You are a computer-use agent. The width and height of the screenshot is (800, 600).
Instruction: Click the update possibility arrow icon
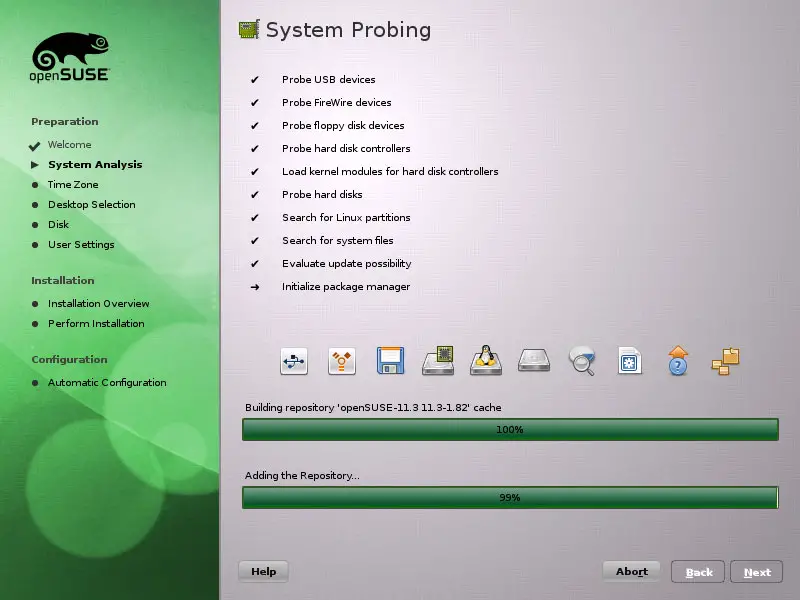tap(678, 360)
